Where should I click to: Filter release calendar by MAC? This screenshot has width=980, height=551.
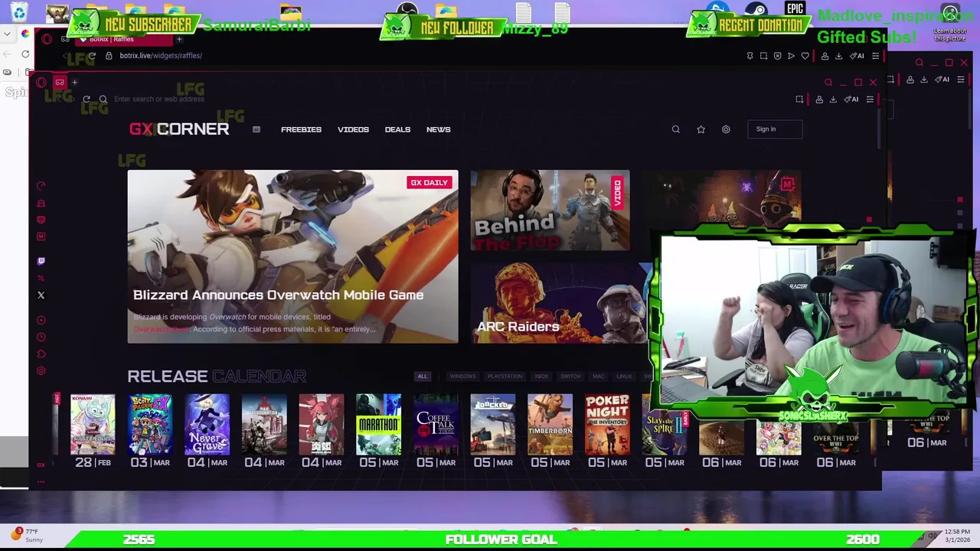click(x=598, y=377)
